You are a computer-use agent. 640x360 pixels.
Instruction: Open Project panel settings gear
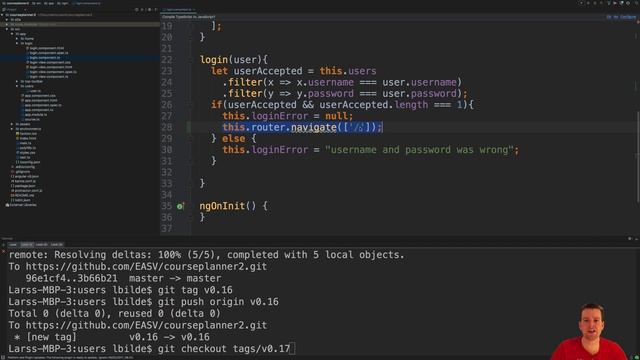coord(149,9)
